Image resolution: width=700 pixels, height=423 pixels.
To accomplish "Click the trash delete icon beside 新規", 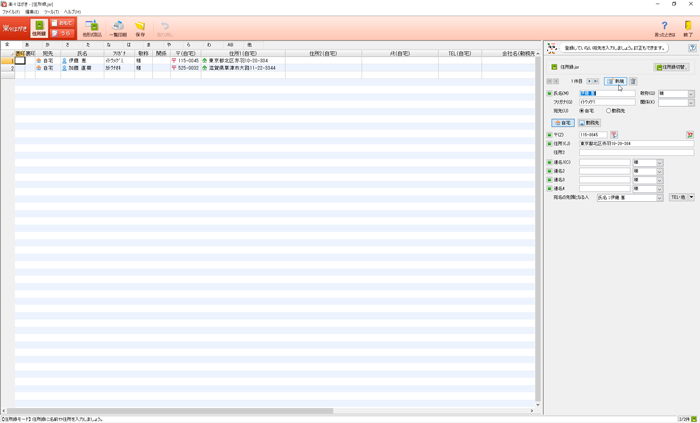I will pos(633,81).
